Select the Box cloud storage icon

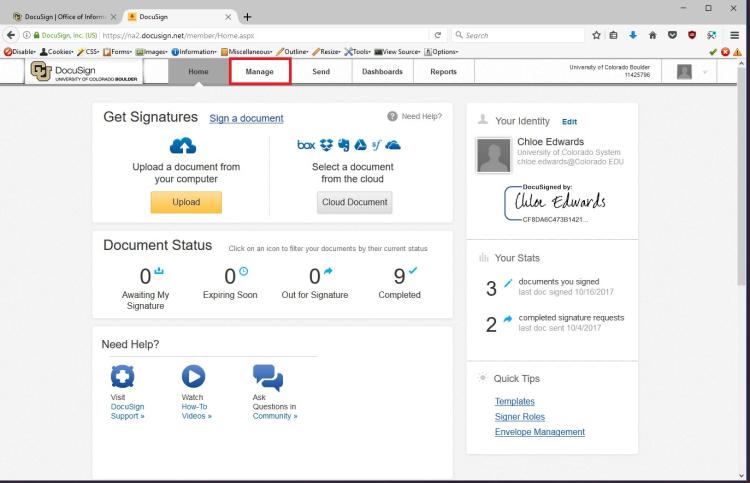[306, 144]
